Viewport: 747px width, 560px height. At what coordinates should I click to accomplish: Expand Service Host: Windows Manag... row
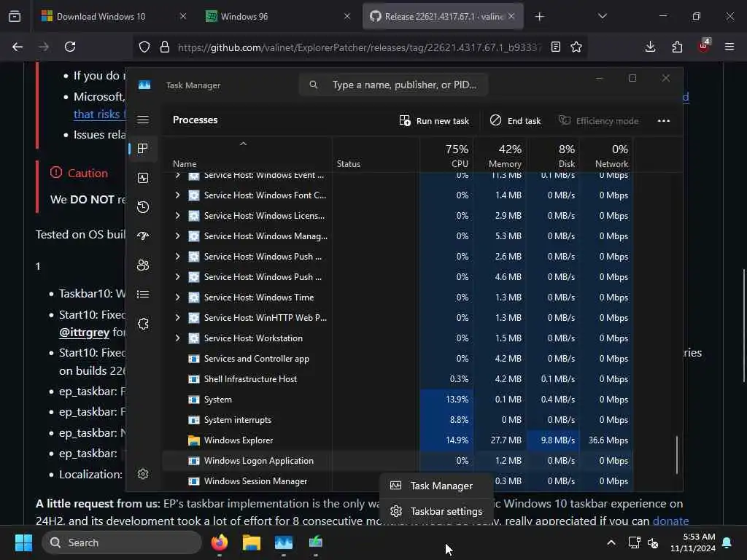tap(178, 236)
